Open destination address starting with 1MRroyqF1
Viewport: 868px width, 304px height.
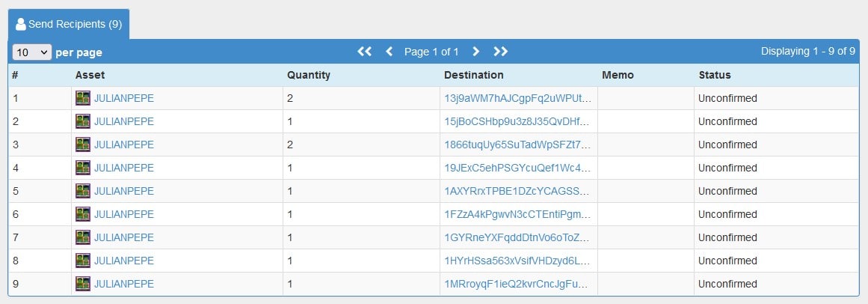click(x=517, y=284)
